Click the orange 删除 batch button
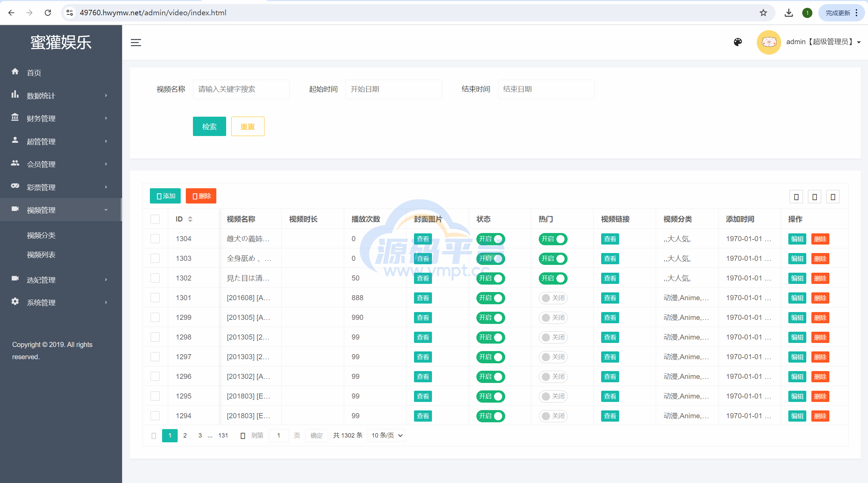 [x=201, y=196]
